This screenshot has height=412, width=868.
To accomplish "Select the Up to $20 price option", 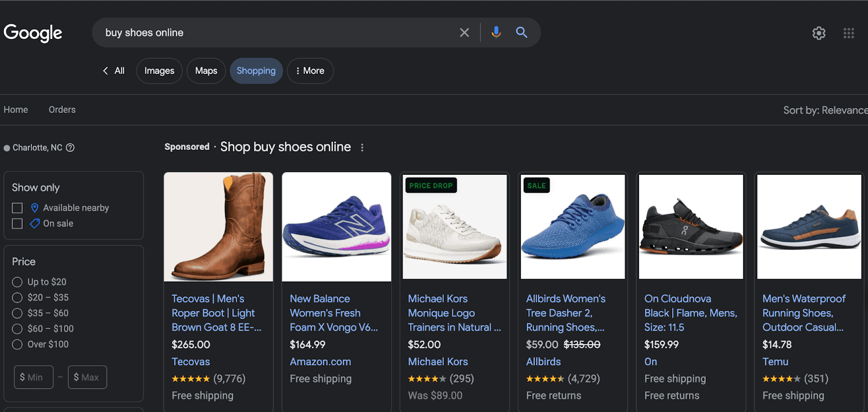I will point(17,282).
